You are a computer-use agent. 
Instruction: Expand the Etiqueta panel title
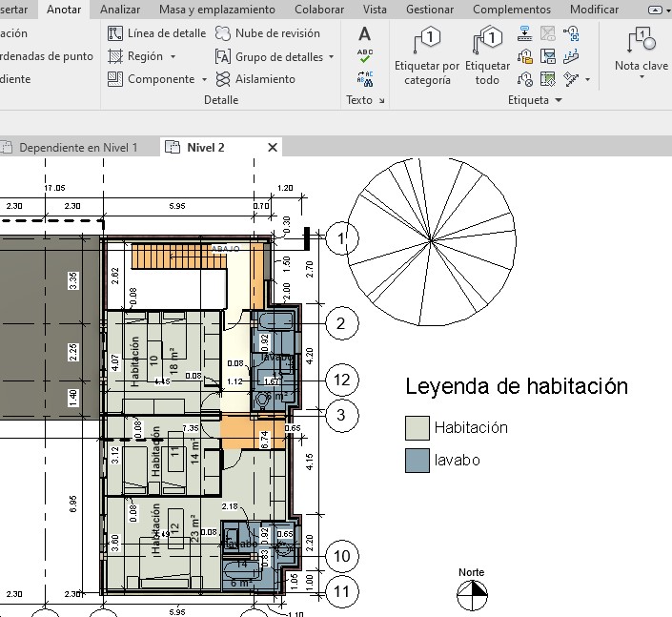tap(535, 99)
